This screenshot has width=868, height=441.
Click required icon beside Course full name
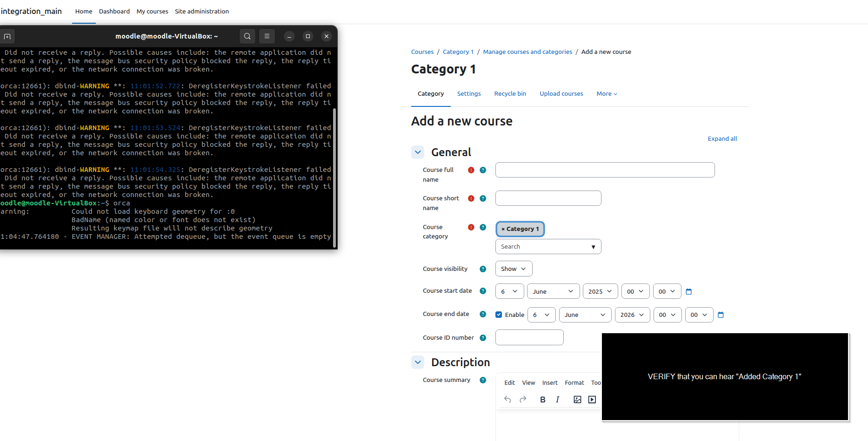tap(471, 170)
